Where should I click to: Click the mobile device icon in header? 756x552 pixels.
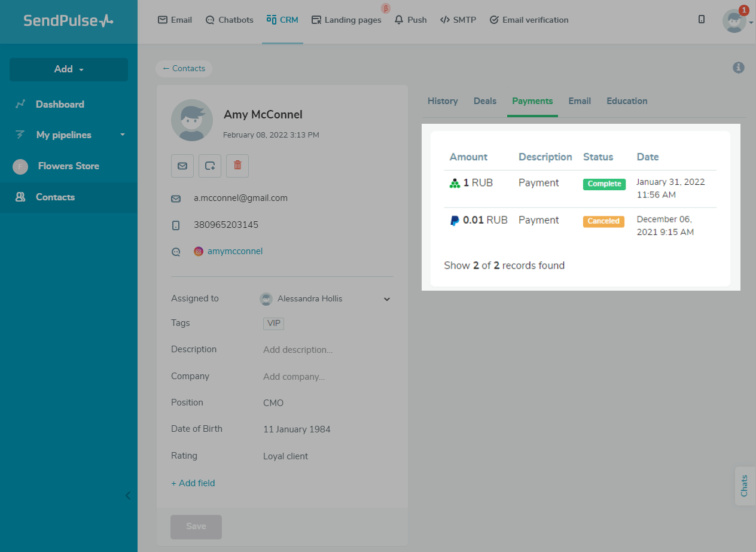point(702,20)
